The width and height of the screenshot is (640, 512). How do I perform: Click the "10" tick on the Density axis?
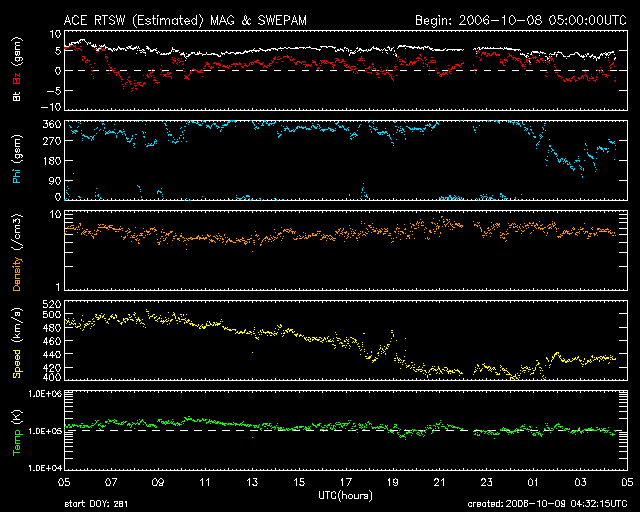click(x=56, y=214)
